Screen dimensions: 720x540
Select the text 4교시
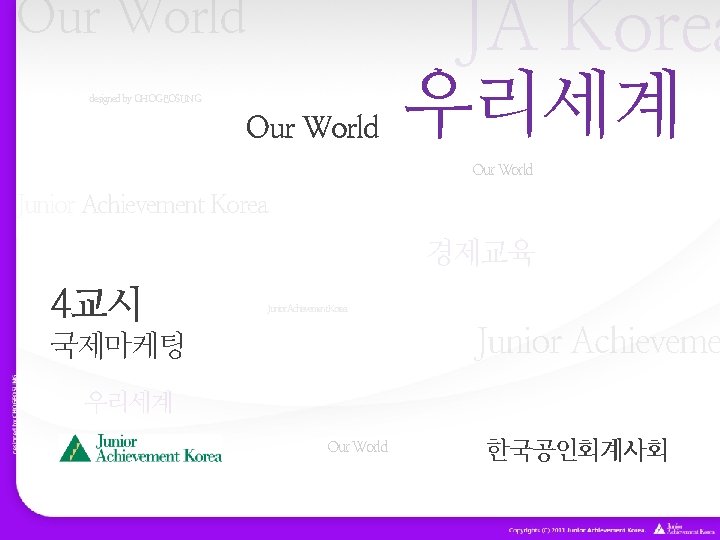tap(95, 303)
